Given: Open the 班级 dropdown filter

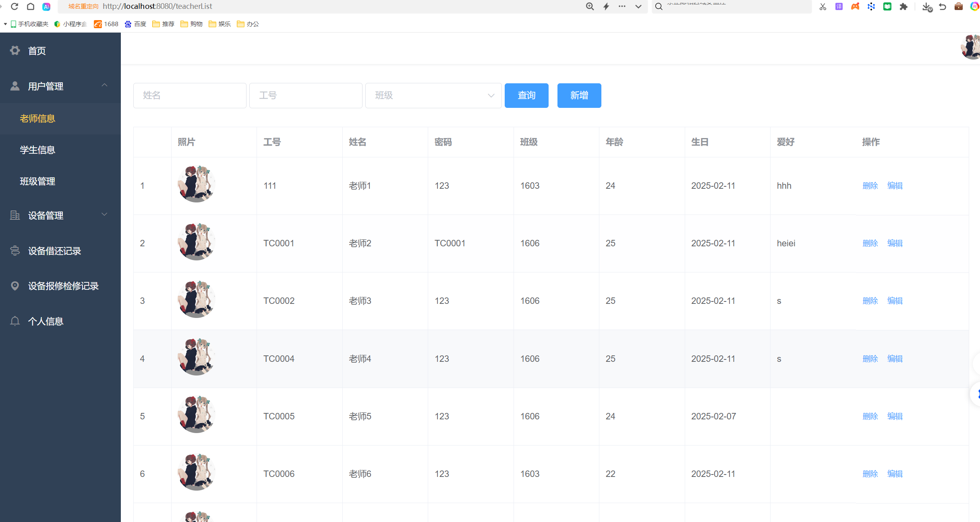Looking at the screenshot, I should pyautogui.click(x=433, y=95).
